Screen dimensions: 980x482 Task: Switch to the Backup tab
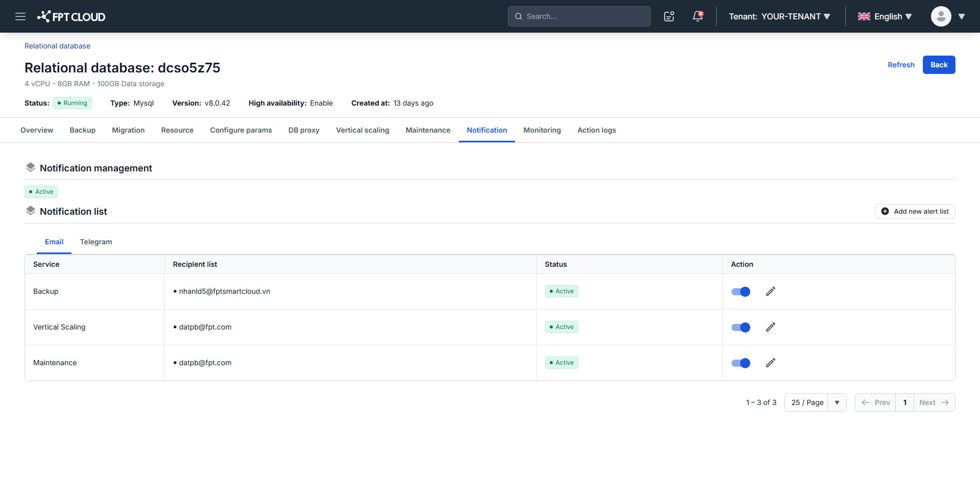83,130
